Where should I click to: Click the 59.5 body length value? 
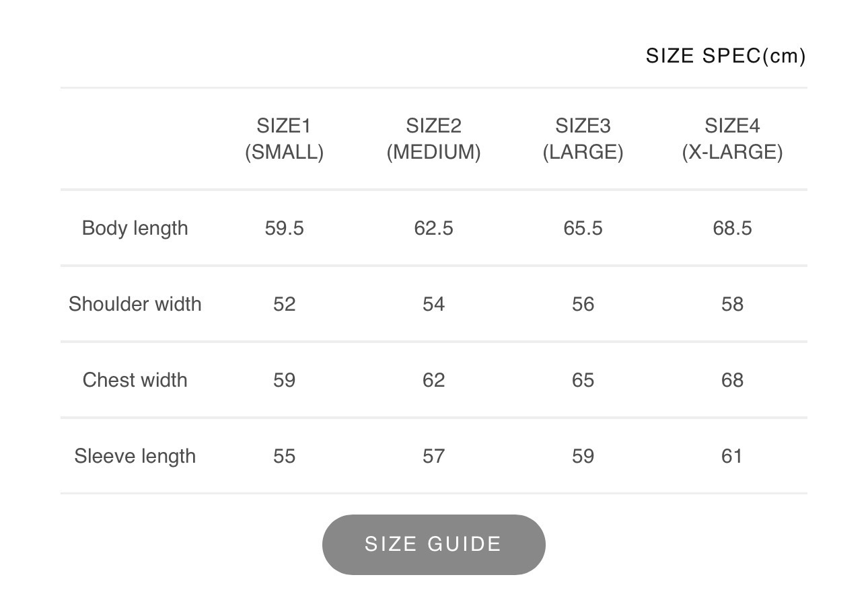(284, 228)
